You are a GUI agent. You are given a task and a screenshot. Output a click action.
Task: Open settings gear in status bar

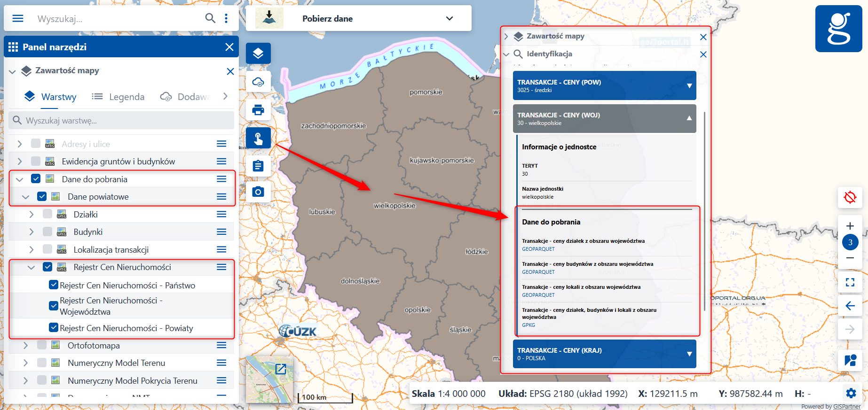851,393
